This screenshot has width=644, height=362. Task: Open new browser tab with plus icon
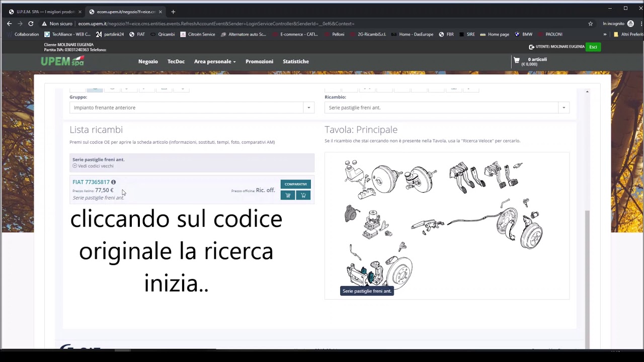(173, 12)
